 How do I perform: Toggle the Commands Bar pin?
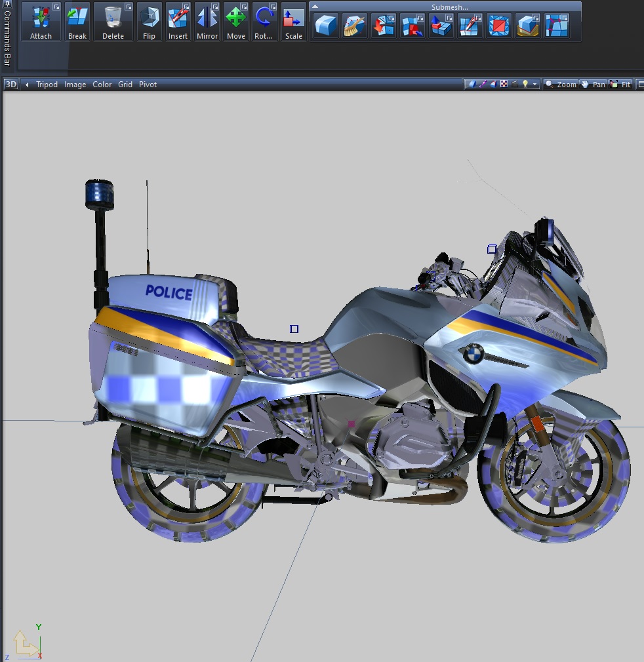coord(7,4)
